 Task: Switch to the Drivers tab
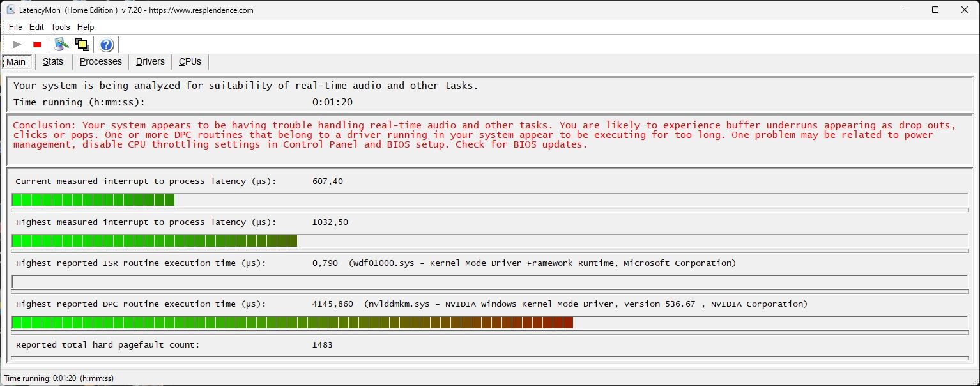point(150,61)
